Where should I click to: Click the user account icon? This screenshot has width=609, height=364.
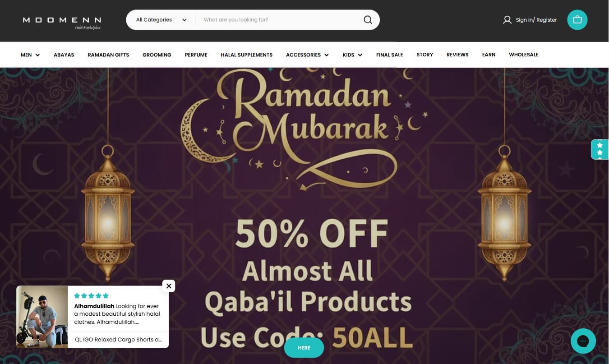[x=507, y=20]
